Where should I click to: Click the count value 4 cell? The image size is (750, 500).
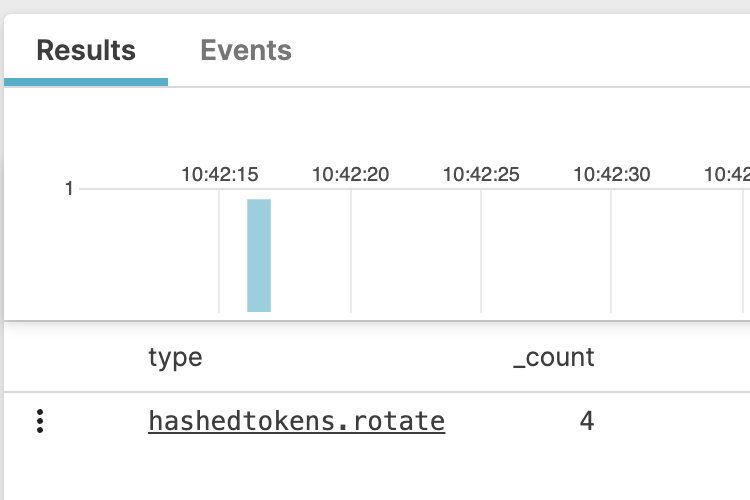point(587,422)
